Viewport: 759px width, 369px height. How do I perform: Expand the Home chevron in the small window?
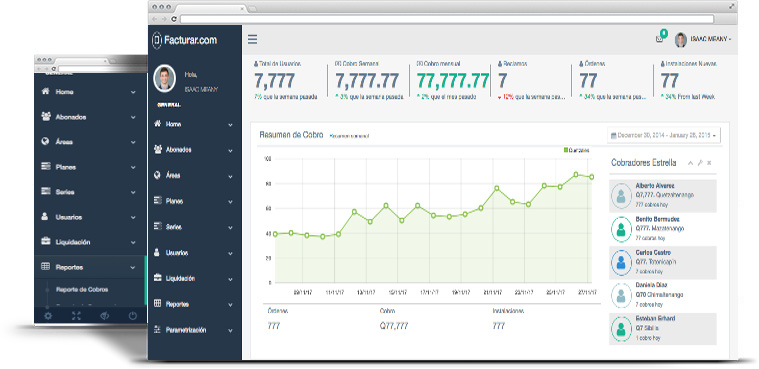(133, 92)
